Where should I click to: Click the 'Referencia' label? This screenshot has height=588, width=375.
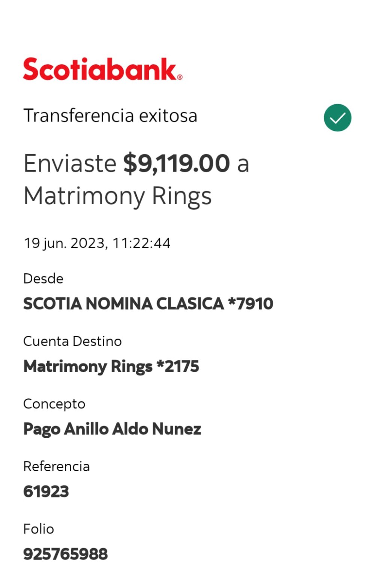point(56,466)
